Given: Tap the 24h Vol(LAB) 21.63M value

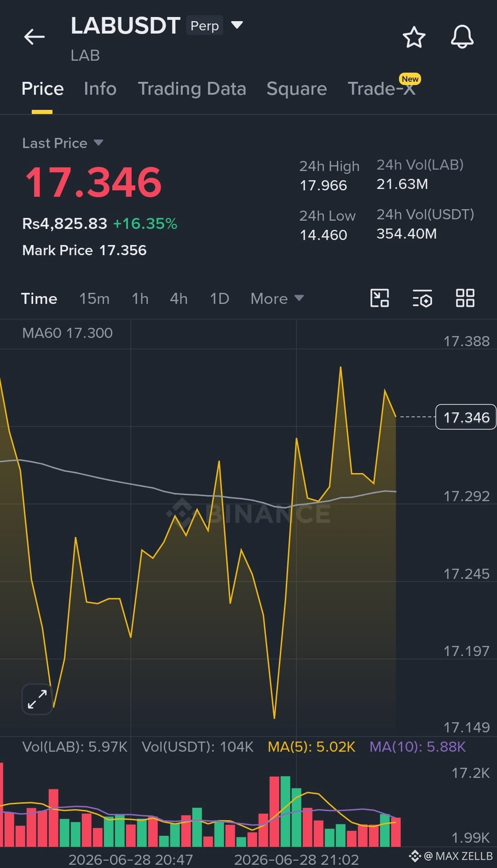Looking at the screenshot, I should (x=402, y=184).
